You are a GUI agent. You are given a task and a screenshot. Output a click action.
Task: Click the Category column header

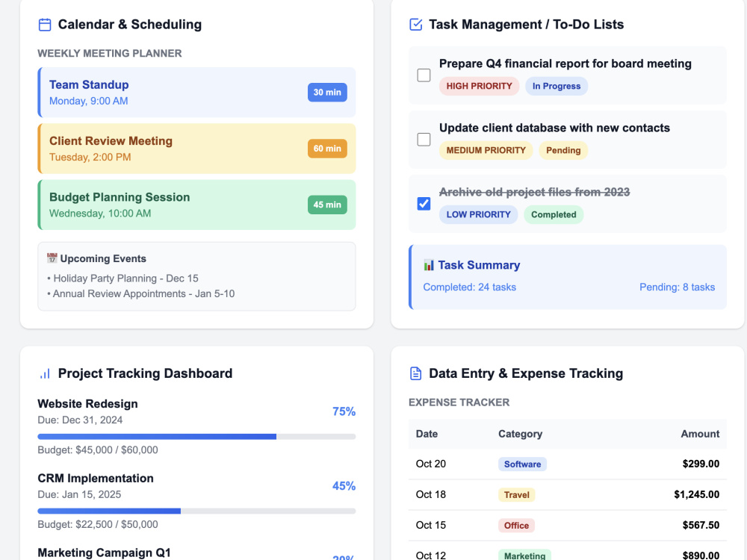click(520, 434)
